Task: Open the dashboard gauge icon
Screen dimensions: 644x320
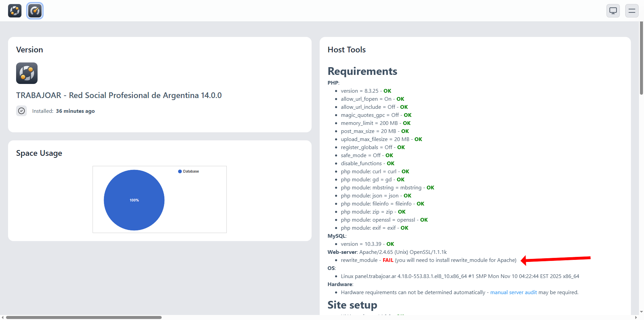Action: [35, 11]
